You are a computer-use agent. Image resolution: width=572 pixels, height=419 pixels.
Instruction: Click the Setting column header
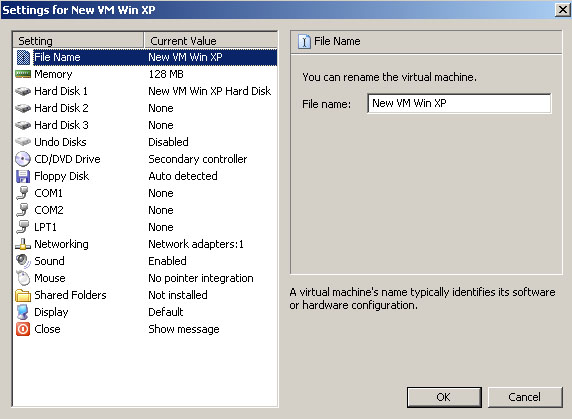click(78, 40)
